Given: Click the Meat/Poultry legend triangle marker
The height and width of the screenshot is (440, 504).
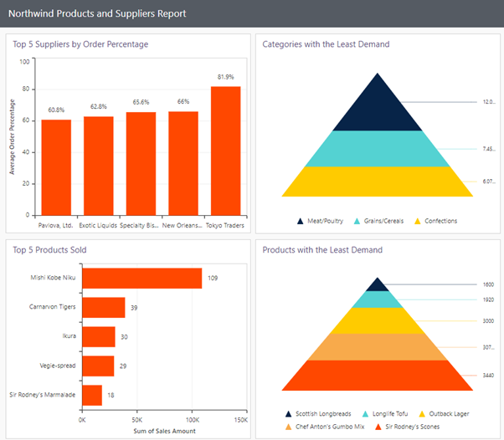Looking at the screenshot, I should (300, 222).
